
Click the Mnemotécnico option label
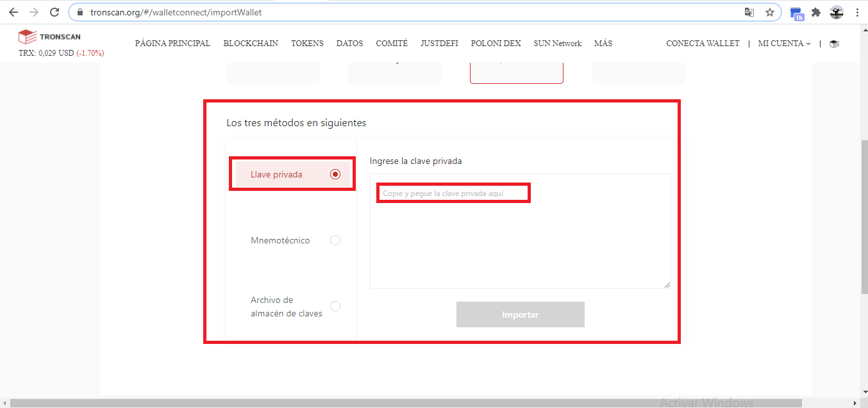click(280, 240)
